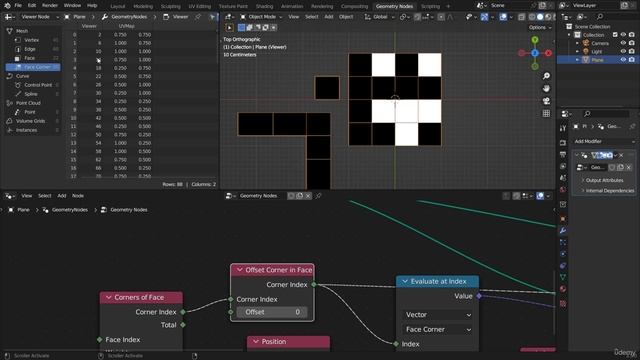
Task: Open Viewer Node evaluation state dropdown
Action: click(x=39, y=17)
